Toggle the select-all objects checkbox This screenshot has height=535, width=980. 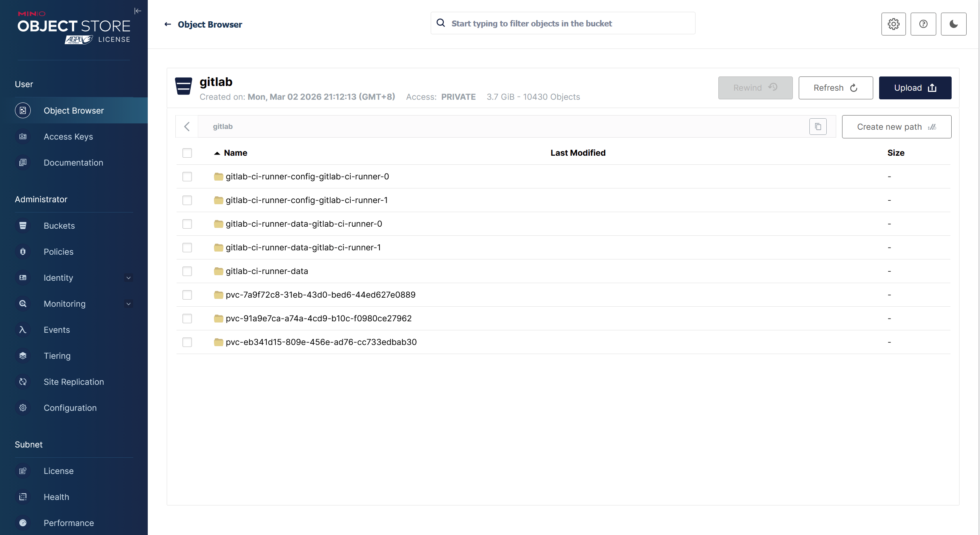point(187,153)
